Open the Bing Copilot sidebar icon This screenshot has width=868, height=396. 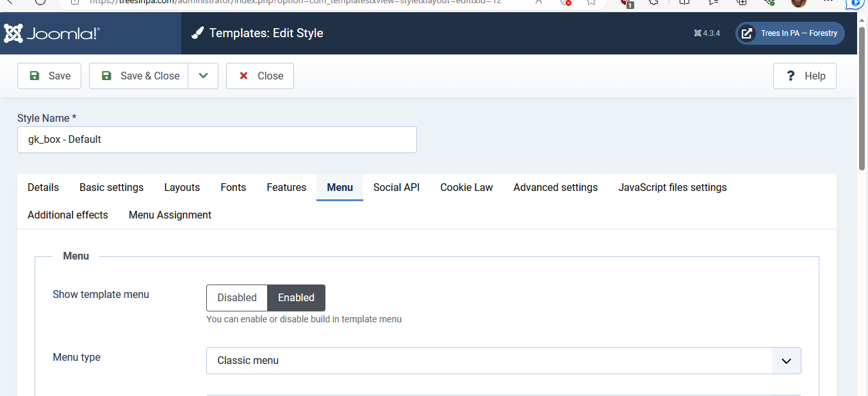pyautogui.click(x=855, y=3)
